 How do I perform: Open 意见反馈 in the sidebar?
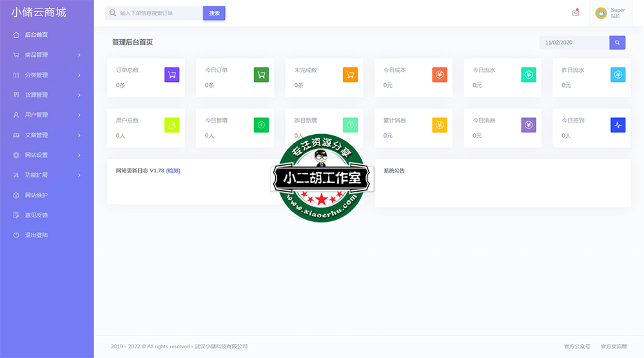36,215
